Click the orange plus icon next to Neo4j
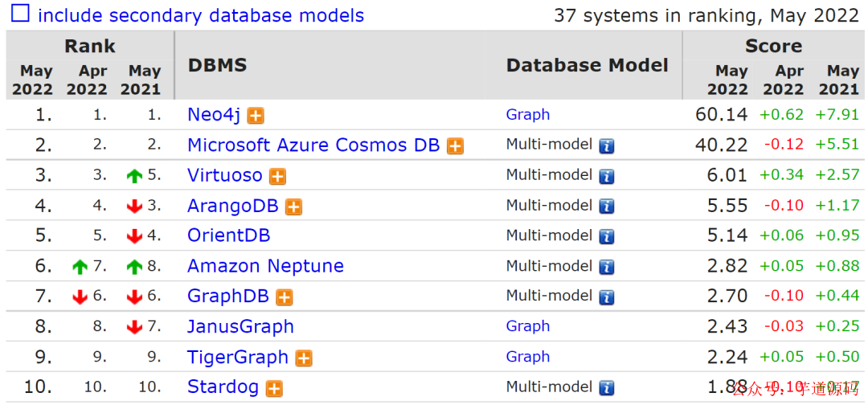This screenshot has height=405, width=868. click(x=256, y=116)
